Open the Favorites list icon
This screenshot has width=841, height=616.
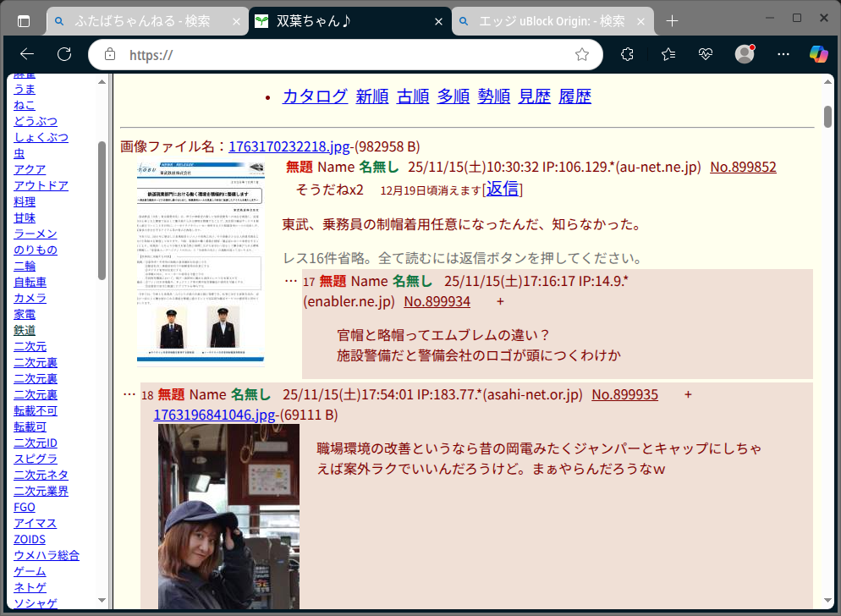[x=668, y=54]
